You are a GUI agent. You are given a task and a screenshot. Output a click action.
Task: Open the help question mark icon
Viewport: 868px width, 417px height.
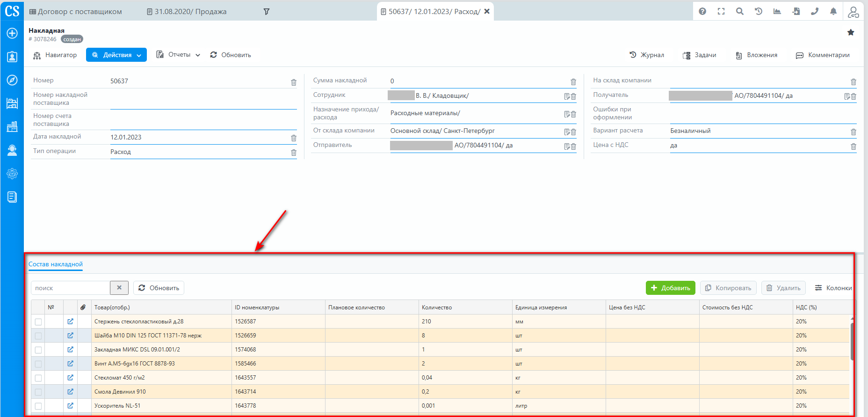[702, 11]
